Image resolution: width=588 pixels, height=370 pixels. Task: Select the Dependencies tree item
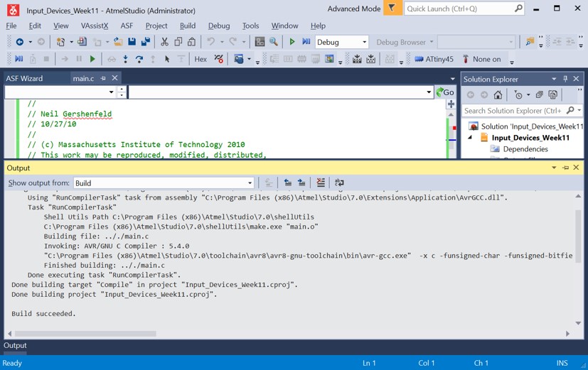coord(525,148)
